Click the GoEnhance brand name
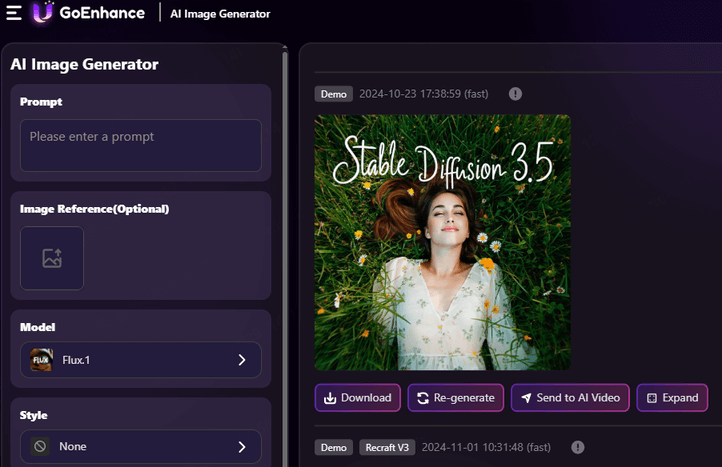Image resolution: width=722 pixels, height=467 pixels. [x=102, y=13]
